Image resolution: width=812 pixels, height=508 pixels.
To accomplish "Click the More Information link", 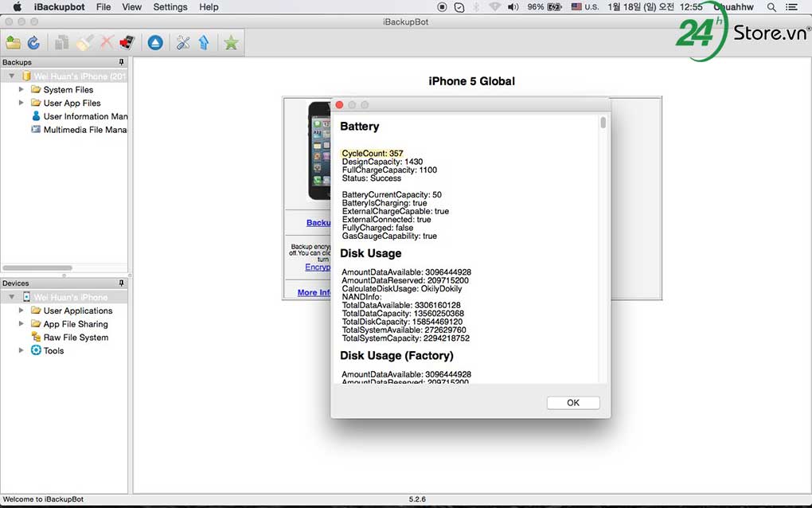I will (x=314, y=292).
